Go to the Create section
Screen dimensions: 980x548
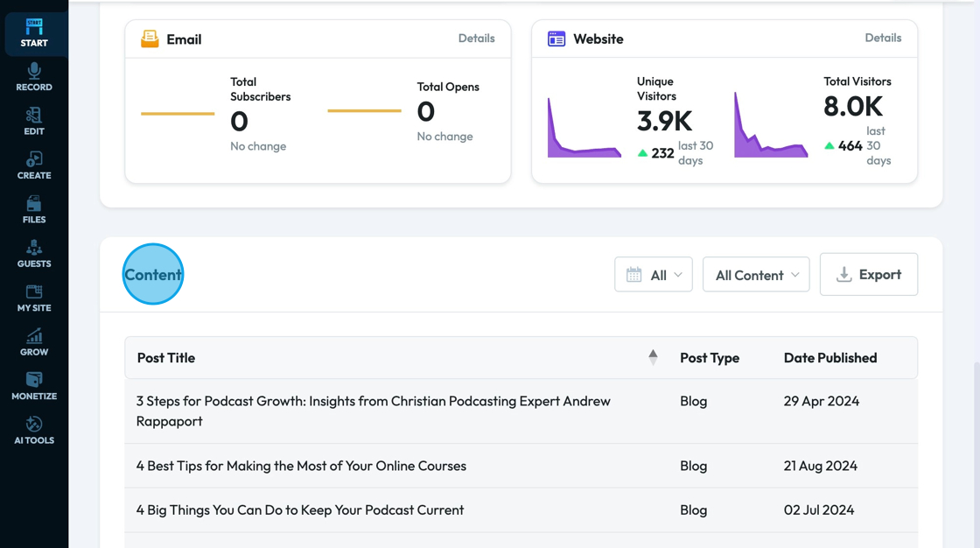34,165
